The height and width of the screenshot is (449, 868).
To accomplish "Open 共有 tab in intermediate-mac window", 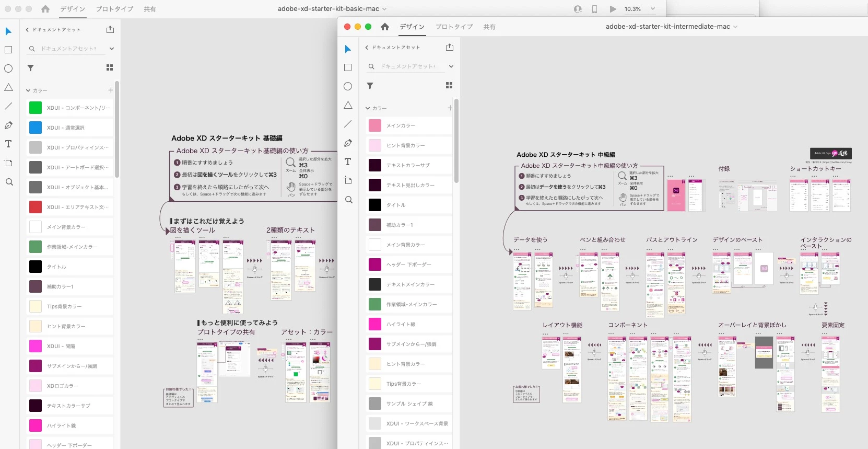I will click(489, 27).
